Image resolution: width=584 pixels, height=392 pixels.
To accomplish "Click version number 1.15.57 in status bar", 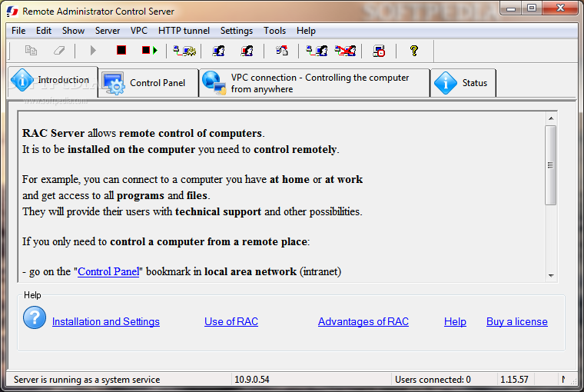I will pyautogui.click(x=514, y=380).
